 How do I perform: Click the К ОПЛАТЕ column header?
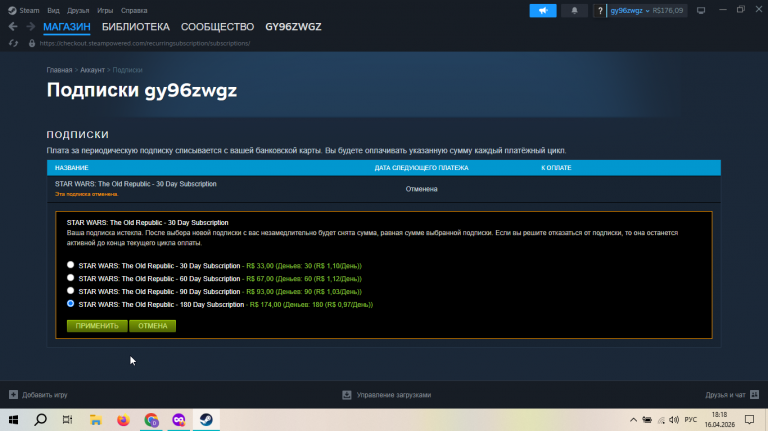(556, 168)
